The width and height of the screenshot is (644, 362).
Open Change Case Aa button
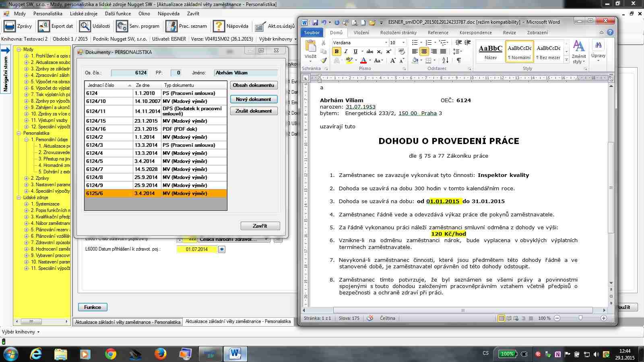(378, 60)
